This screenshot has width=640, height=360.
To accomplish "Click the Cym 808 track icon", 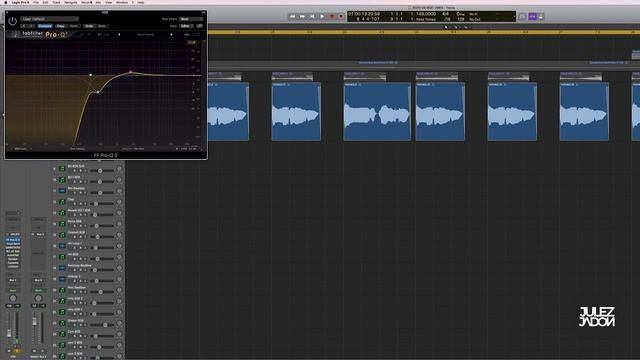I will click(x=62, y=334).
